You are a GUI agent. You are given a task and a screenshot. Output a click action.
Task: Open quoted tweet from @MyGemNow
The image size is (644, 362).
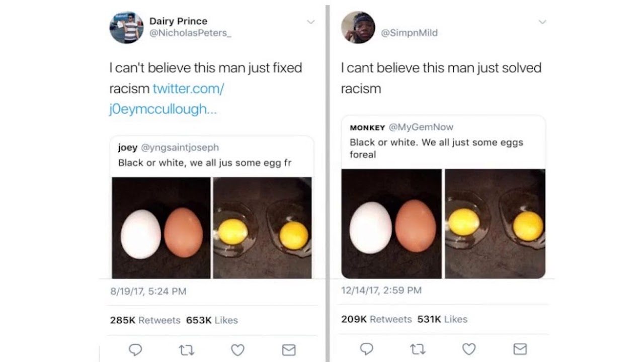(x=443, y=141)
